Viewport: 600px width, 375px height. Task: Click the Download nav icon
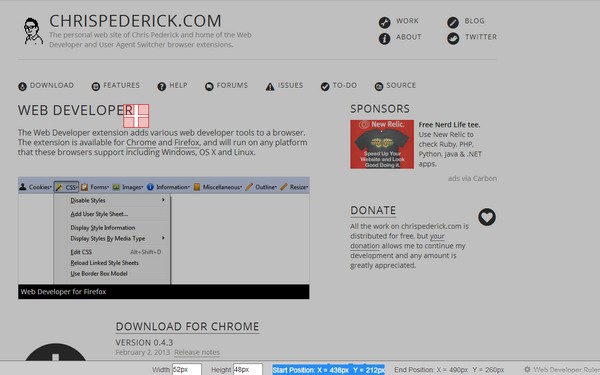point(23,86)
